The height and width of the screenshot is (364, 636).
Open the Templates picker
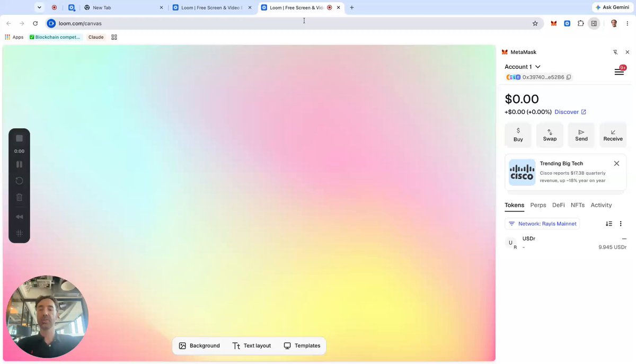pyautogui.click(x=302, y=346)
